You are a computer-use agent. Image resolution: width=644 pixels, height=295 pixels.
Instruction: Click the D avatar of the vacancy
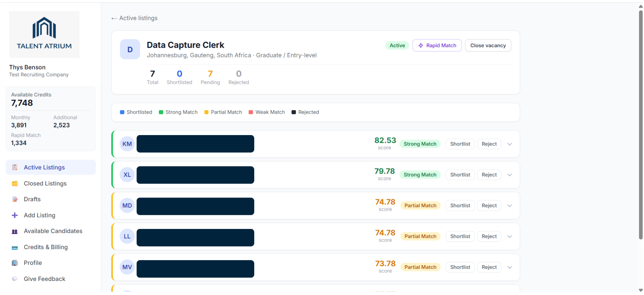click(130, 49)
